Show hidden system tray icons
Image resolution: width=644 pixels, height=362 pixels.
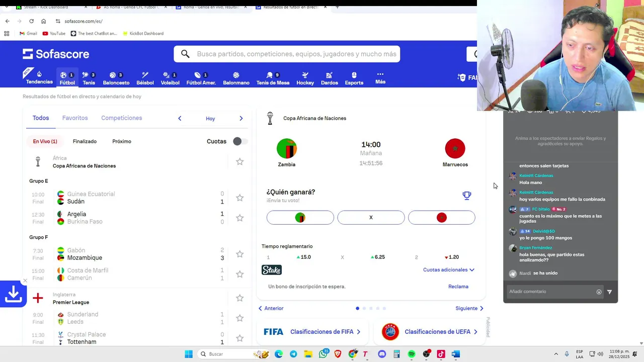click(556, 354)
